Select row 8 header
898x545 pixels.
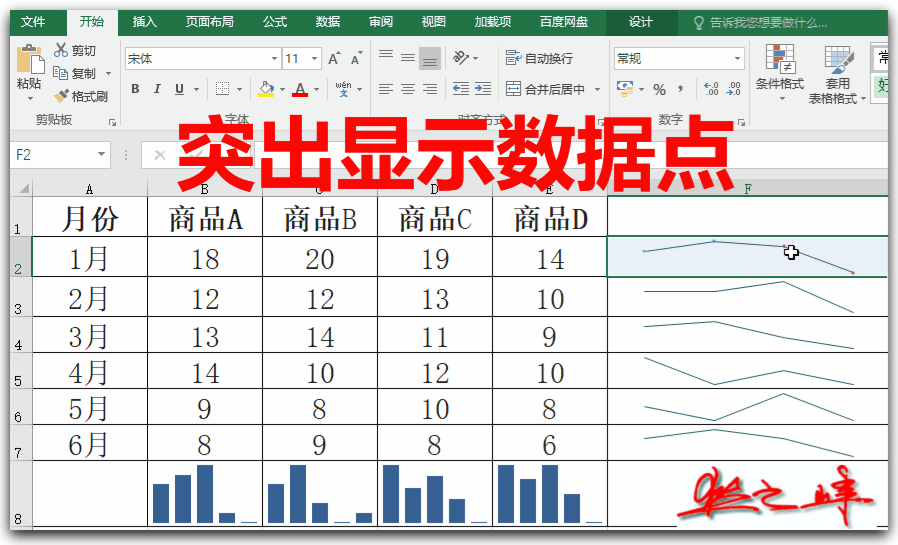point(21,493)
